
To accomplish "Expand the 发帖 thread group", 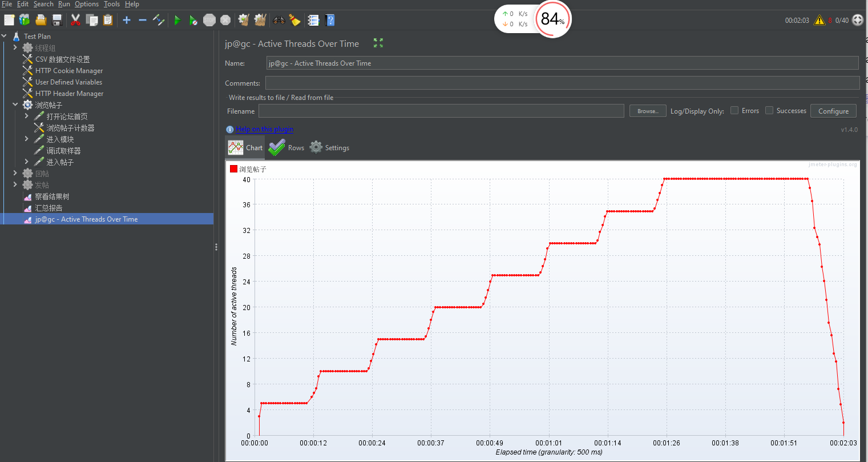I will [x=15, y=184].
